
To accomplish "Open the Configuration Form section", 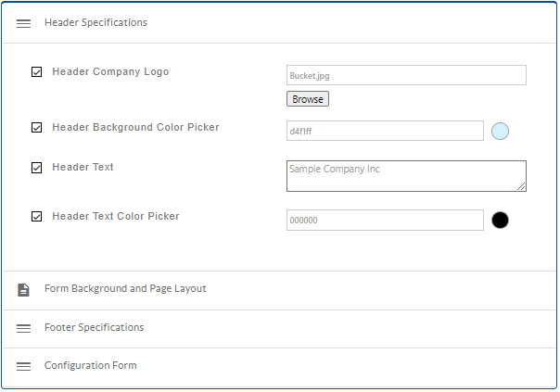I will [90, 366].
